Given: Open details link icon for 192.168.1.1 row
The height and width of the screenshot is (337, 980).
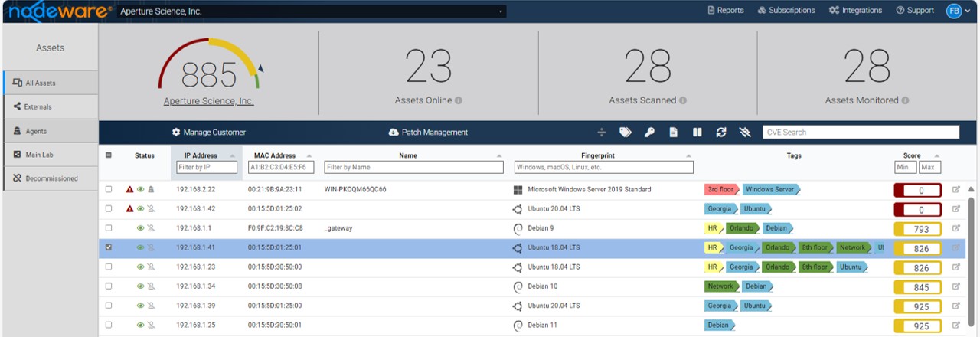Looking at the screenshot, I should [x=955, y=227].
